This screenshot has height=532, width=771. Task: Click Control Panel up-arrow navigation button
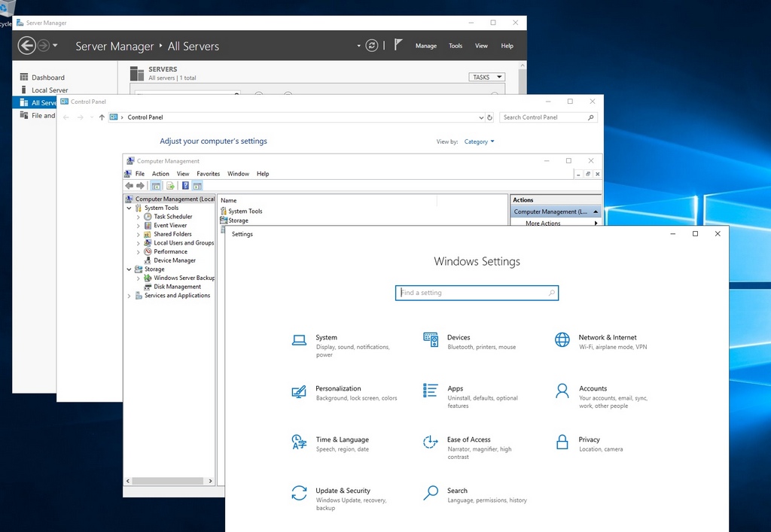click(x=102, y=117)
